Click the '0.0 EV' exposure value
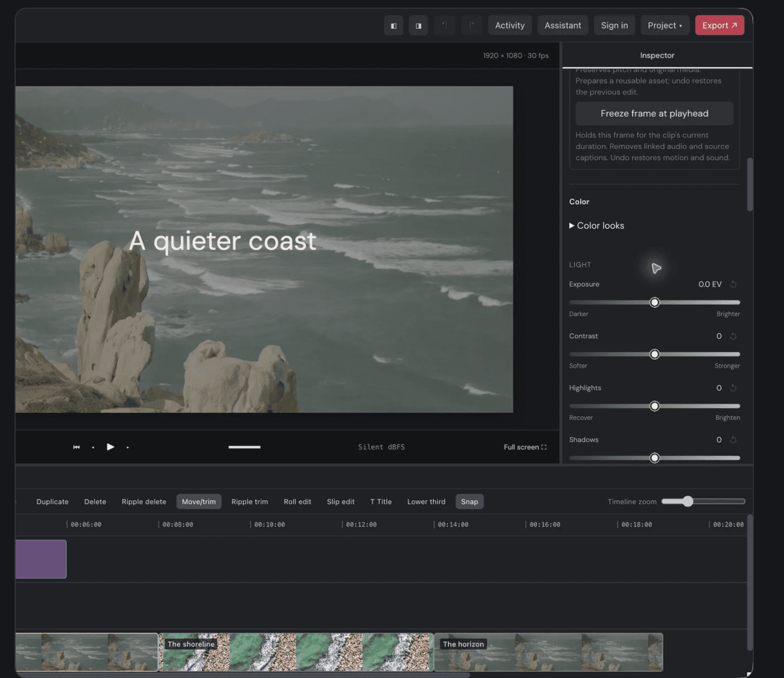Viewport: 784px width, 678px height. 710,284
